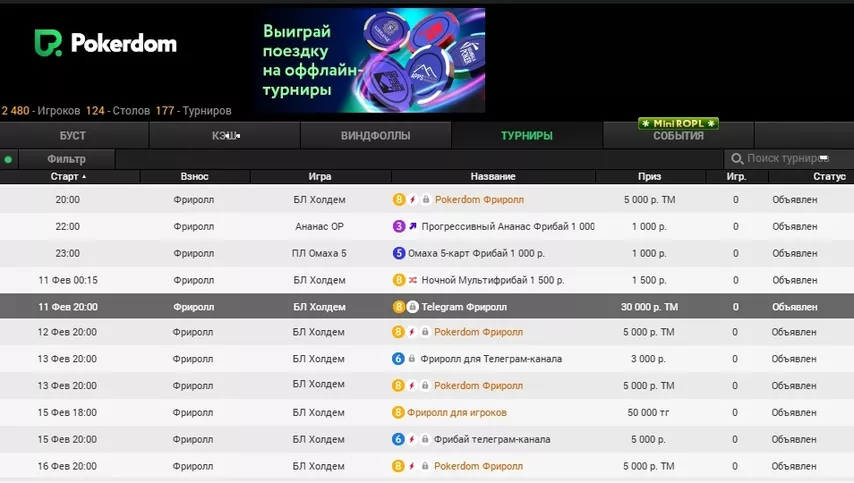Toggle the green indicator next to Фильтр
The image size is (854, 483).
point(8,159)
